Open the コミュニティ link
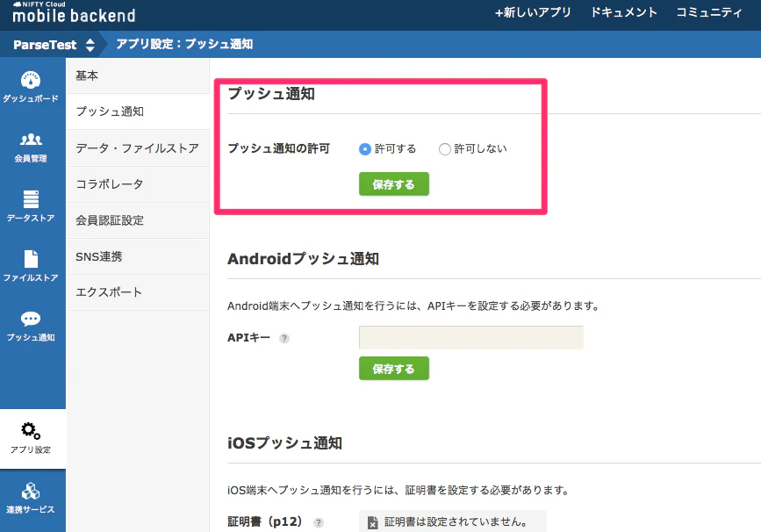Viewport: 761px width, 532px height. [x=709, y=12]
